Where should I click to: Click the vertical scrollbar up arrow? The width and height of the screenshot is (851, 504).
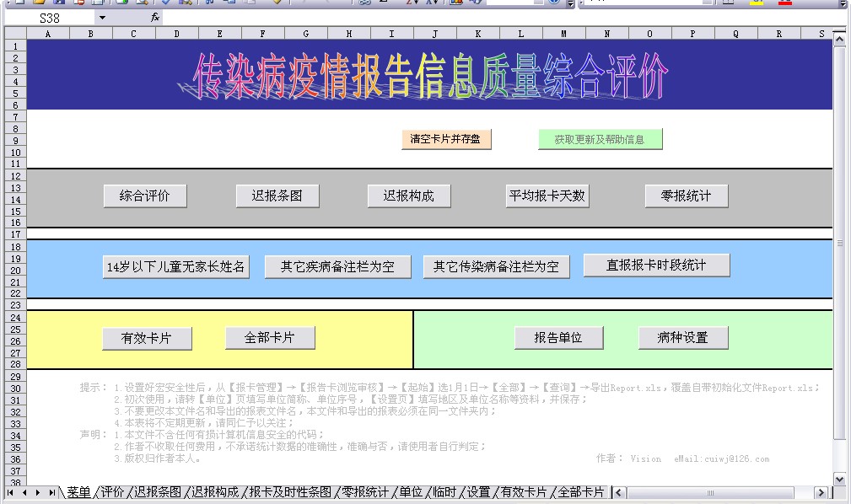(839, 39)
